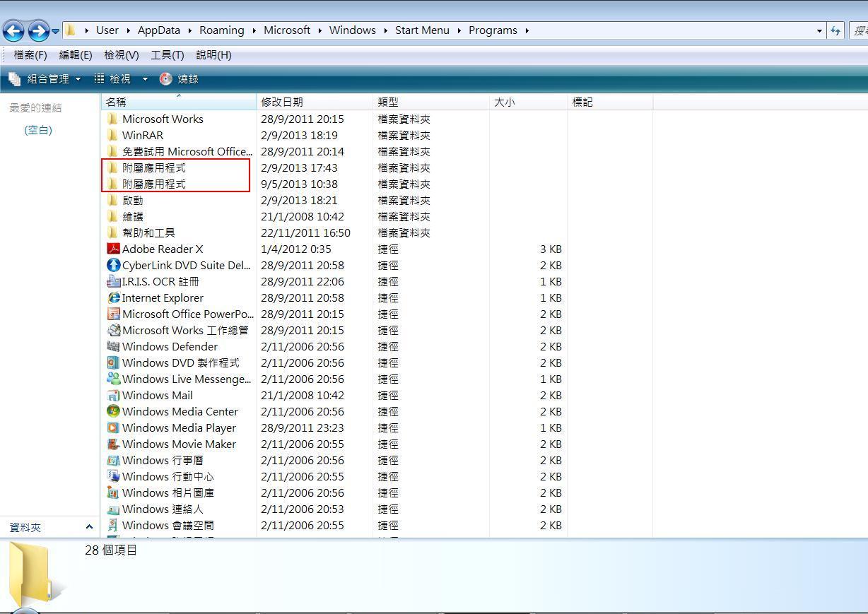Click the Roaming breadcrumb segment
The width and height of the screenshot is (868, 614).
222,30
